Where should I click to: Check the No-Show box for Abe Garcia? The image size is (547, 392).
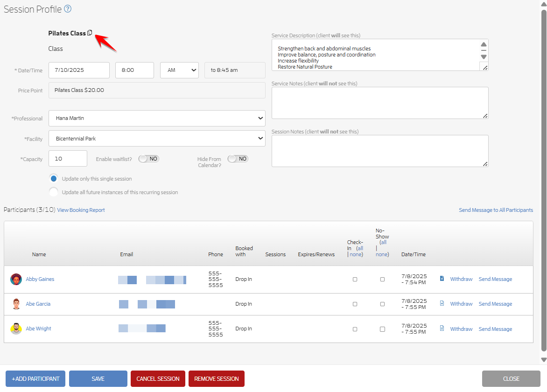(382, 304)
